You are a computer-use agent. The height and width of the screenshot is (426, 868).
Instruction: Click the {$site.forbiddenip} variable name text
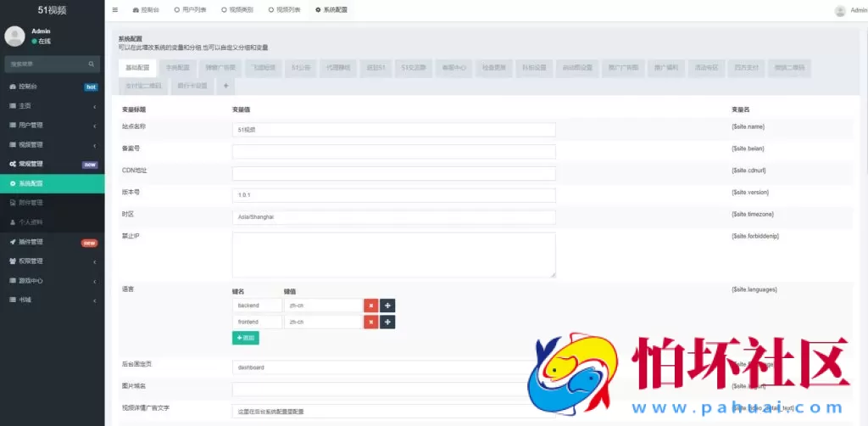pos(755,237)
